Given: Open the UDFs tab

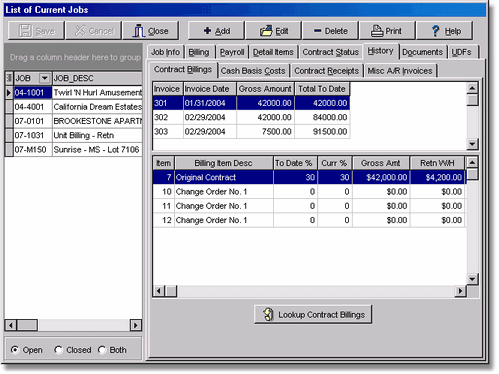Looking at the screenshot, I should 462,52.
